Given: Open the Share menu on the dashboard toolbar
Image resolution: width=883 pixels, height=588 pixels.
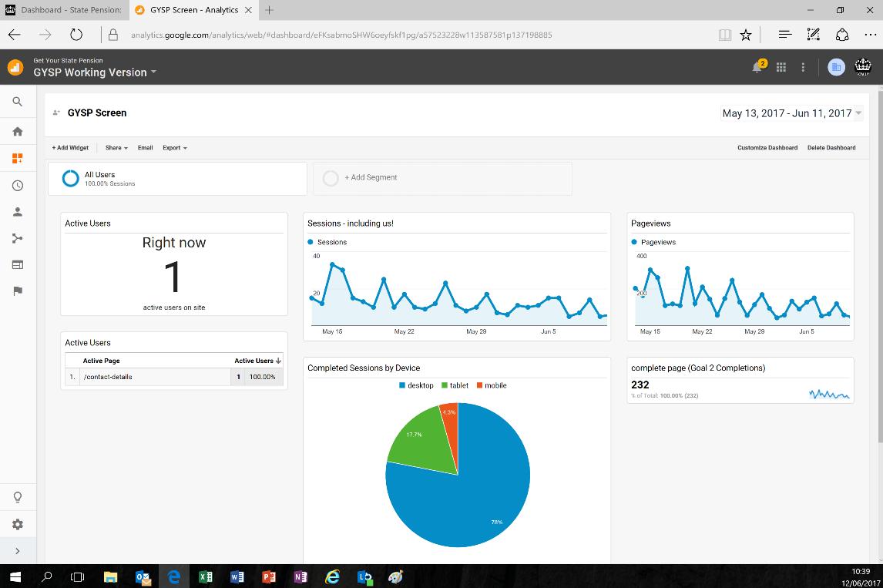Looking at the screenshot, I should [115, 147].
